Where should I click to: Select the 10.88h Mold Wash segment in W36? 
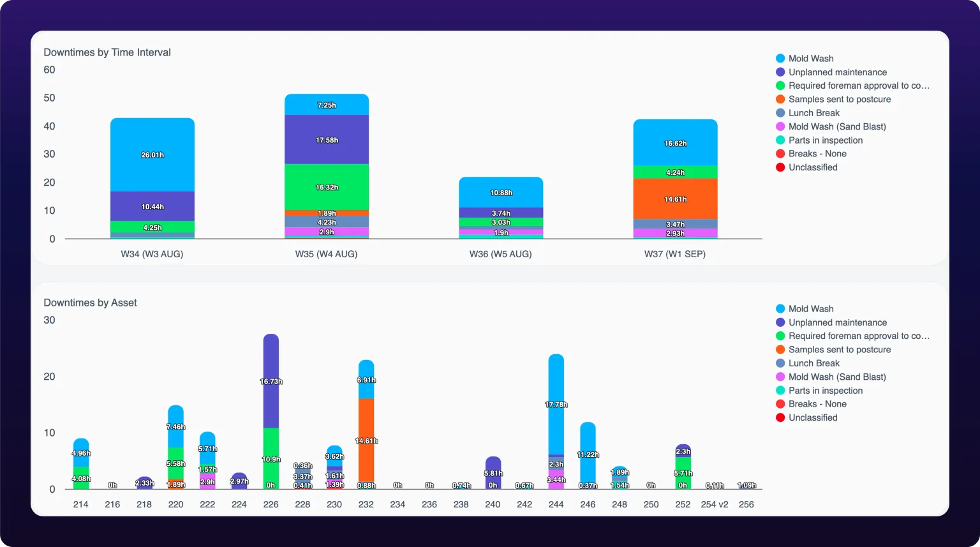(x=501, y=192)
